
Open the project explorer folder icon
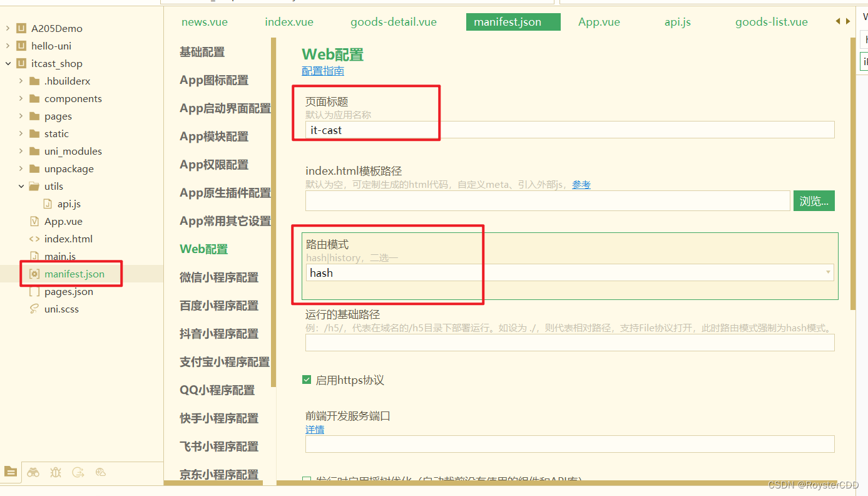tap(10, 472)
